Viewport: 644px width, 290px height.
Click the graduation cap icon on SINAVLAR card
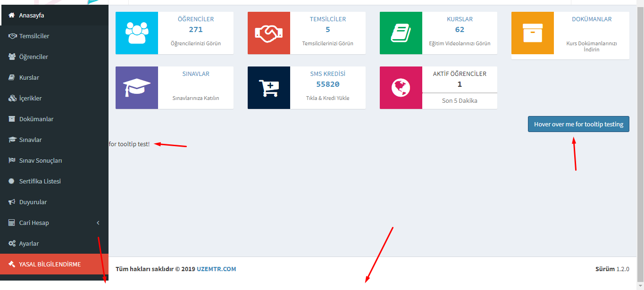tap(137, 87)
